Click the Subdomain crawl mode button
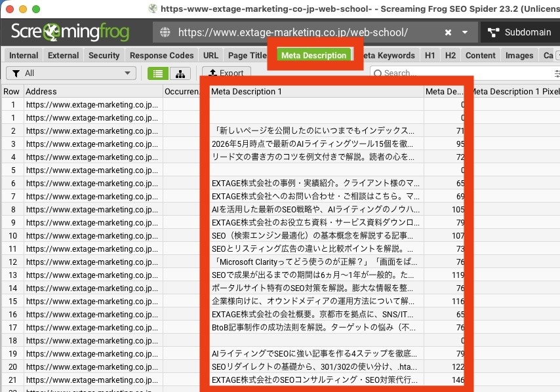This screenshot has height=392, width=560. point(521,33)
